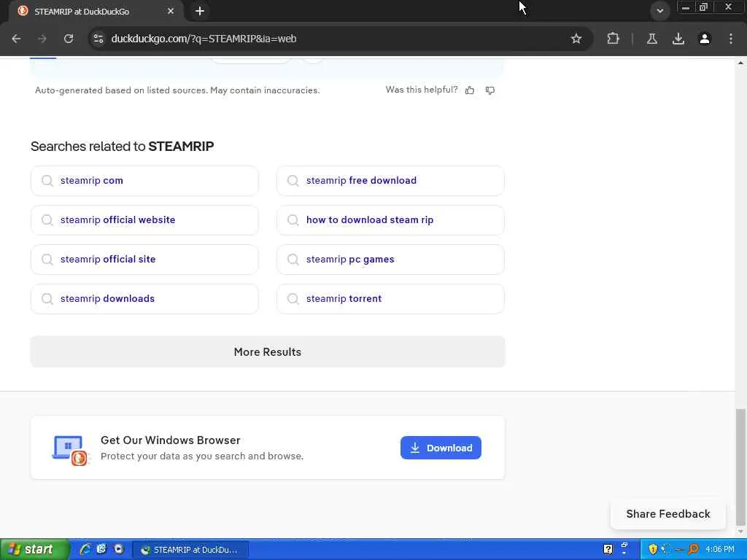
Task: Search how to download steam rip
Action: click(x=390, y=220)
